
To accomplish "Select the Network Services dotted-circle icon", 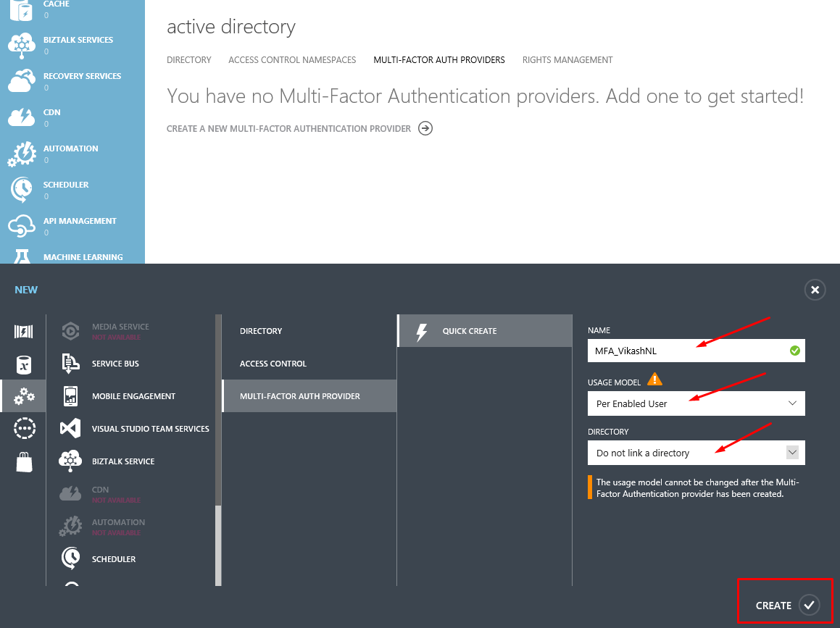I will click(24, 428).
